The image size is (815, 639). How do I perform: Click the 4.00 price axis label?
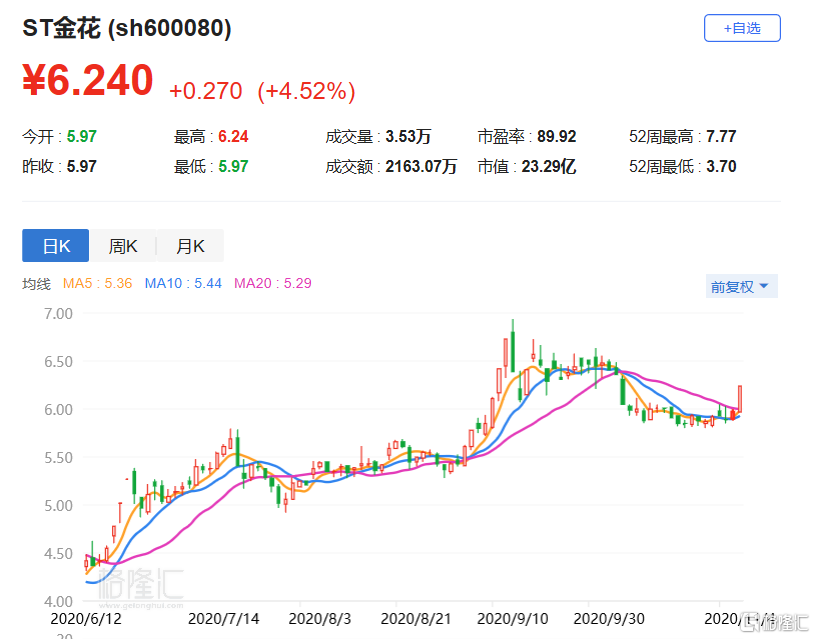58,602
